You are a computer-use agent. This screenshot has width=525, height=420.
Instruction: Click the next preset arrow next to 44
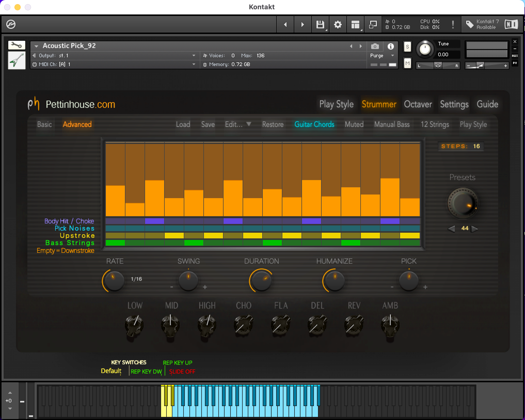(474, 229)
